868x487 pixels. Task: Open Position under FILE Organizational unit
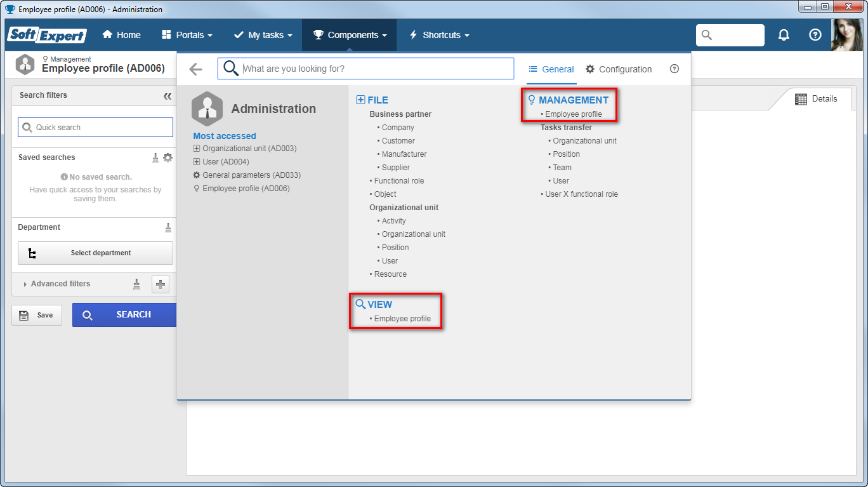pos(395,248)
